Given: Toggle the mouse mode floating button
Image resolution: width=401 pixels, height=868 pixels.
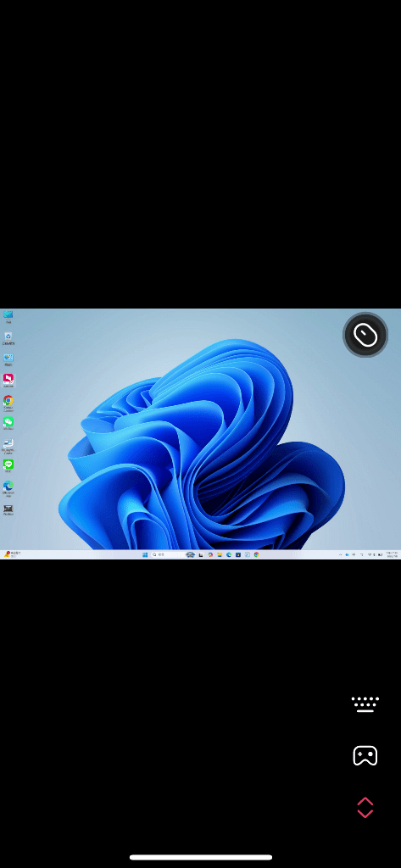Looking at the screenshot, I should pos(365,335).
